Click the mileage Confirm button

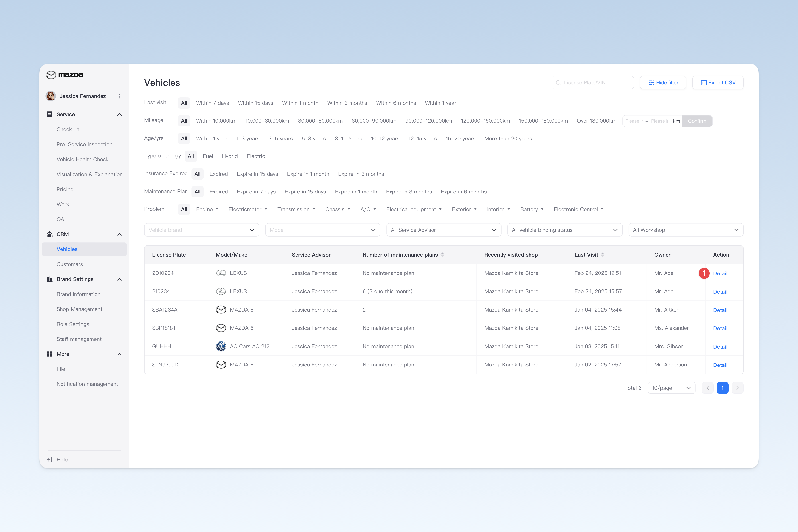point(697,121)
